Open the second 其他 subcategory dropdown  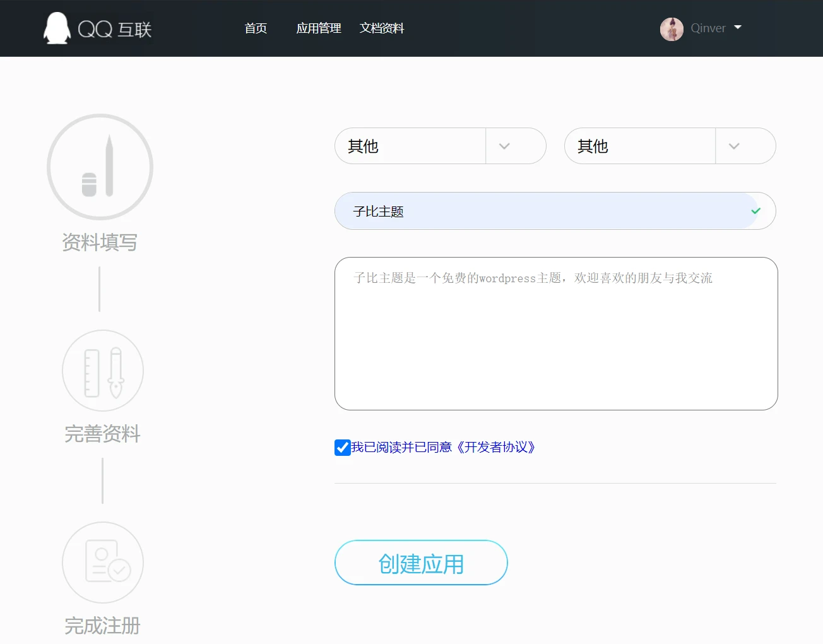pos(670,146)
